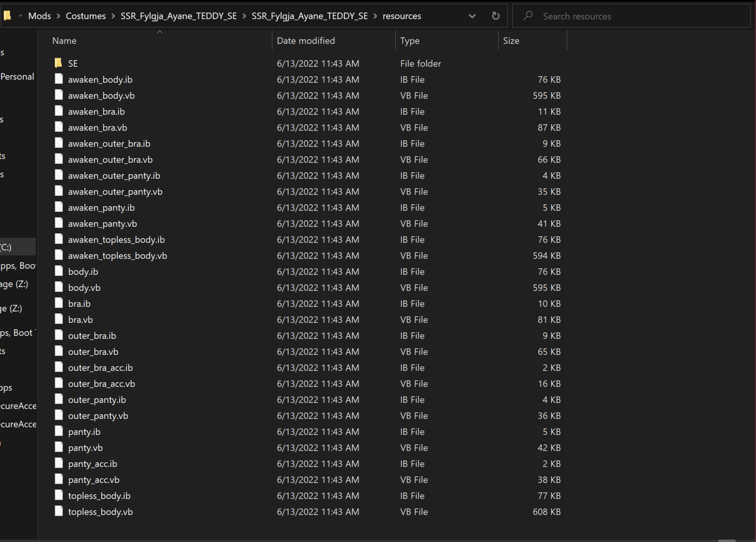Open the address bar history dropdown
The width and height of the screenshot is (756, 542).
[472, 16]
